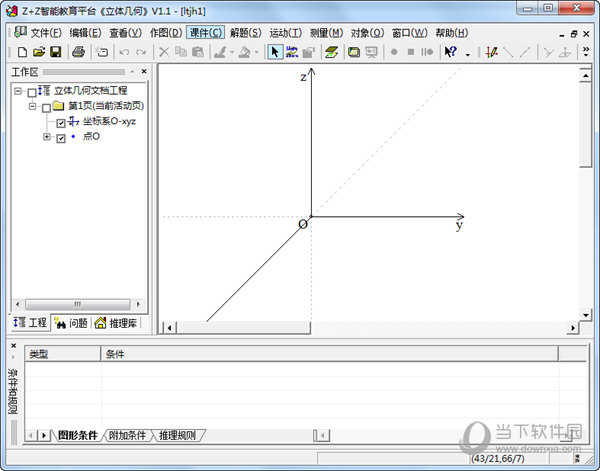Open the 课件(C) menu

205,33
